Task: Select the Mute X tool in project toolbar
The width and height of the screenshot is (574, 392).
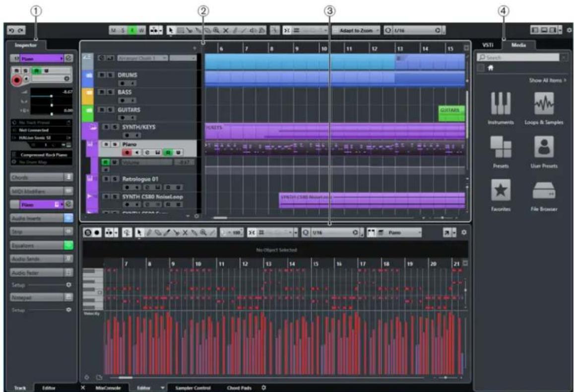Action: pos(226,30)
